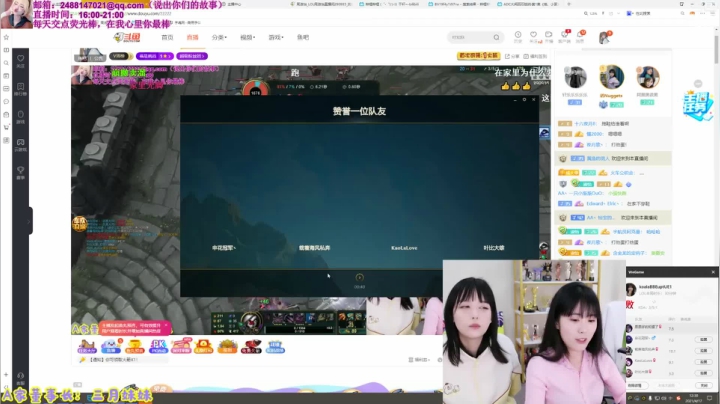
Task: Close the pink tooltip above gift bar
Action: (166, 325)
